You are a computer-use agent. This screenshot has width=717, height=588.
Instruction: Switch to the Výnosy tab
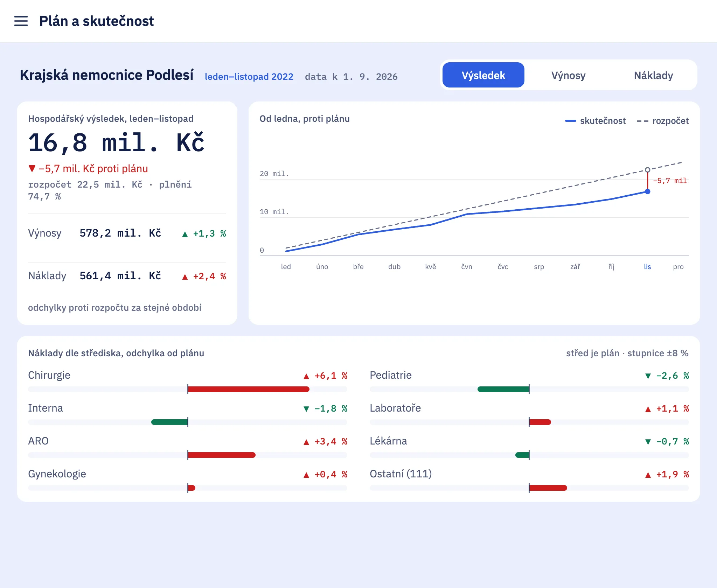point(568,75)
